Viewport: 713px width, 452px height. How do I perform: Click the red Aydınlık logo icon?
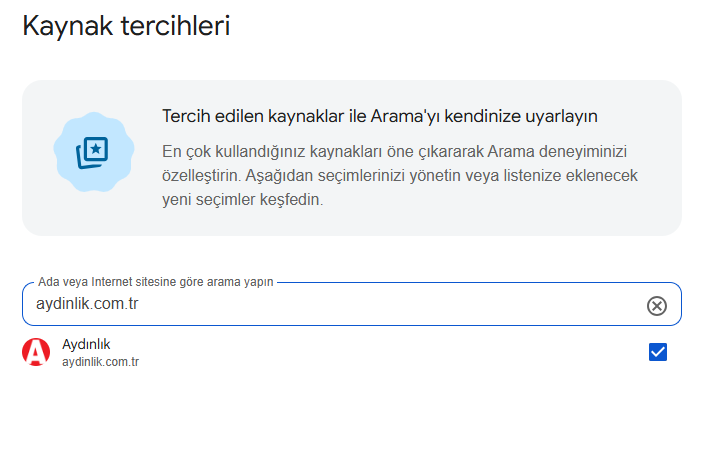point(36,352)
